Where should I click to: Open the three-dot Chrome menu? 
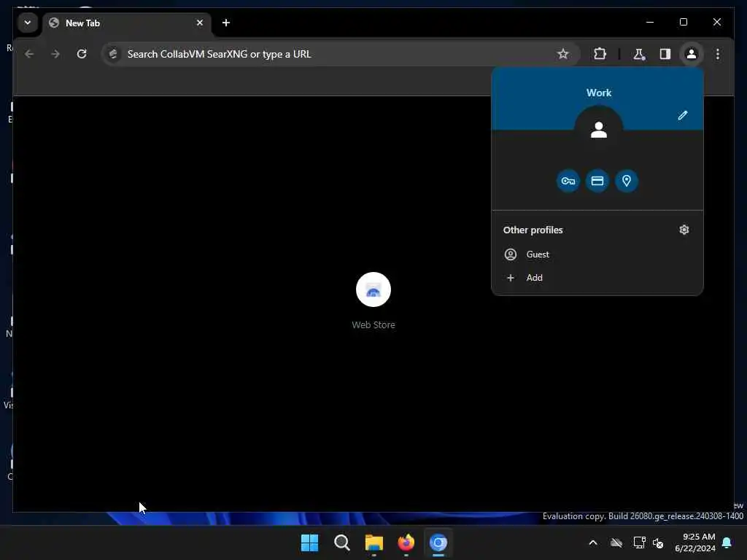pyautogui.click(x=718, y=54)
